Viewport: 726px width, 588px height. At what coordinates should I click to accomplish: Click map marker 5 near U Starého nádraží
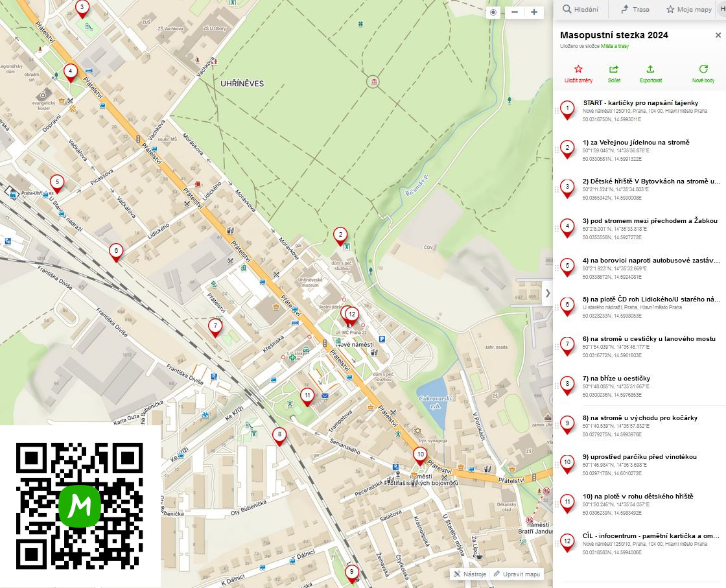(x=57, y=184)
